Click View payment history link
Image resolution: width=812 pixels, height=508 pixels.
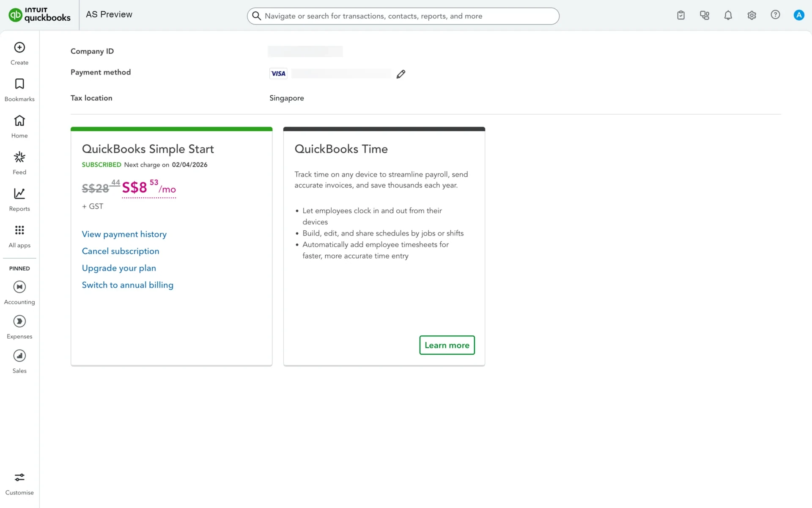point(124,234)
